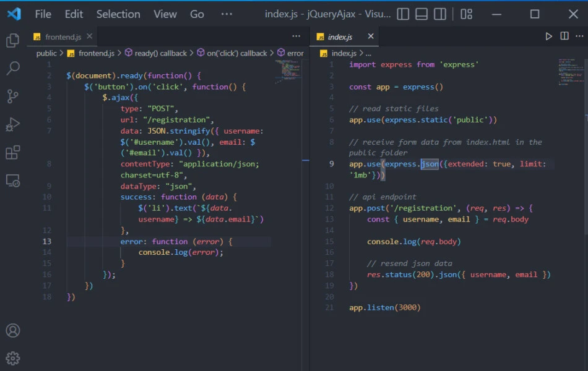Open More Actions for the left editor group

click(x=296, y=36)
